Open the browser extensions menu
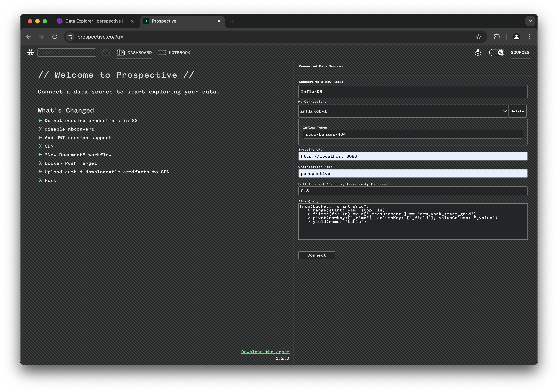Screen dimensions: 558x392 pos(497,37)
